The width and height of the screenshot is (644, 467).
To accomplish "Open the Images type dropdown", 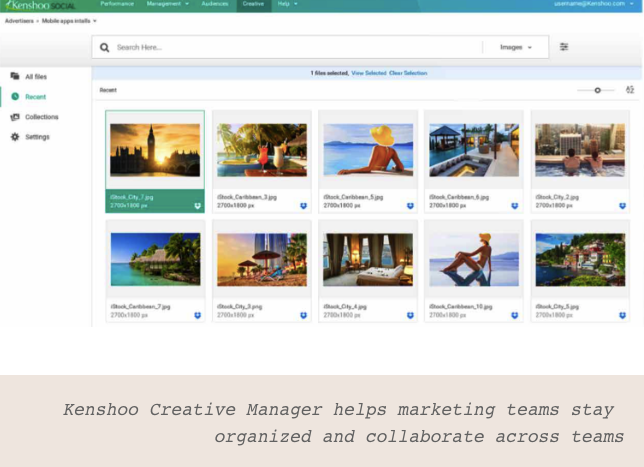I will (x=515, y=47).
